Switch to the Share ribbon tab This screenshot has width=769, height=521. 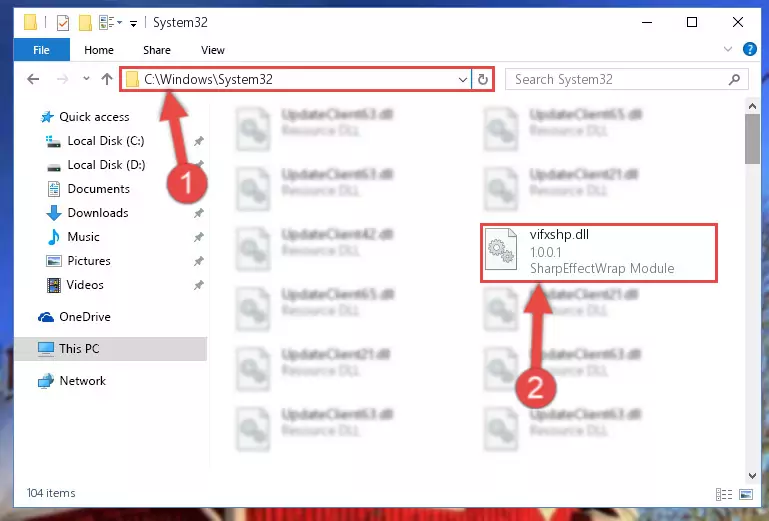[x=157, y=50]
